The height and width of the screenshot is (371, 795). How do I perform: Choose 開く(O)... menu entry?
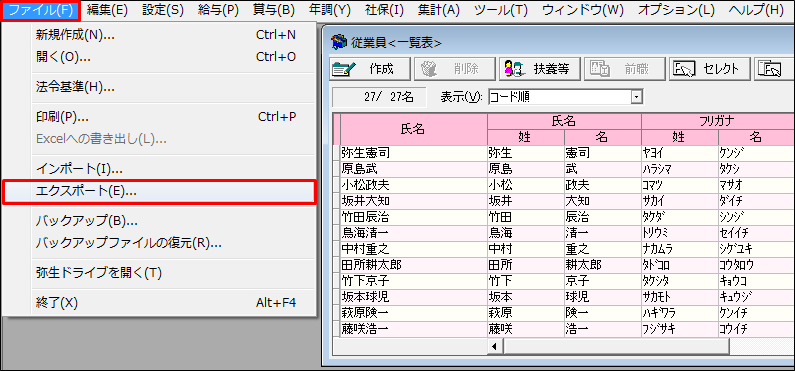(x=160, y=57)
